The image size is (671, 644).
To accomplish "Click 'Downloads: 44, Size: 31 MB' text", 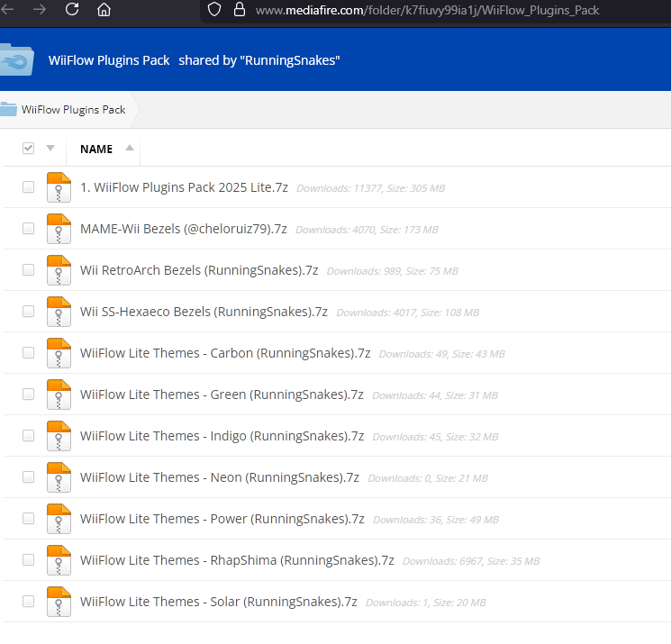I will (x=435, y=395).
